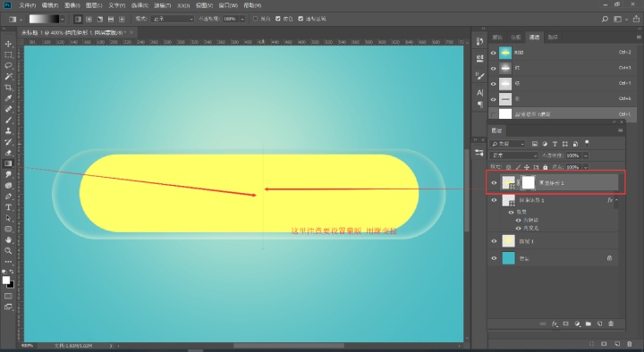Open the 窗口 Window menu
This screenshot has width=644, height=352.
228,5
